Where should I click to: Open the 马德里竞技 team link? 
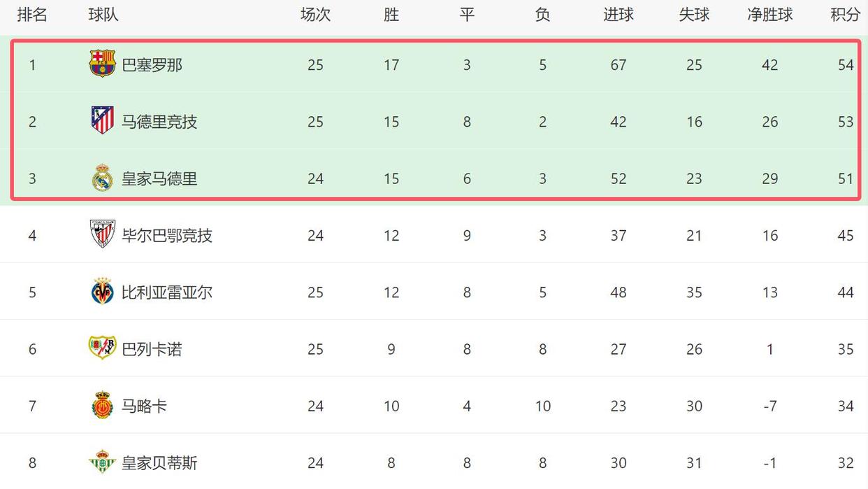159,122
